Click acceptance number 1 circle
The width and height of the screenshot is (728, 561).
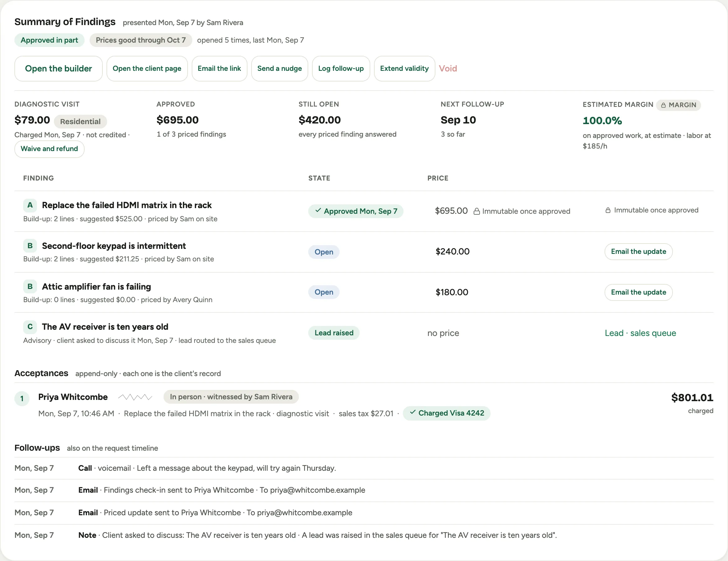click(x=22, y=399)
